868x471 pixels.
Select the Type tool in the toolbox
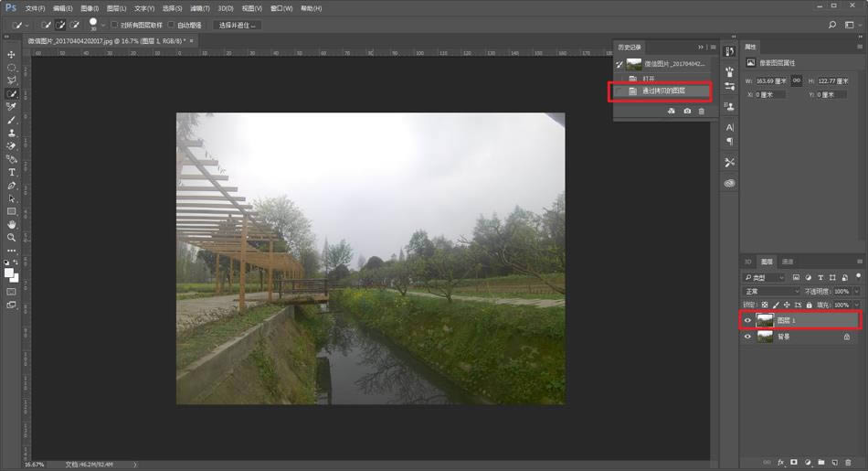[12, 172]
